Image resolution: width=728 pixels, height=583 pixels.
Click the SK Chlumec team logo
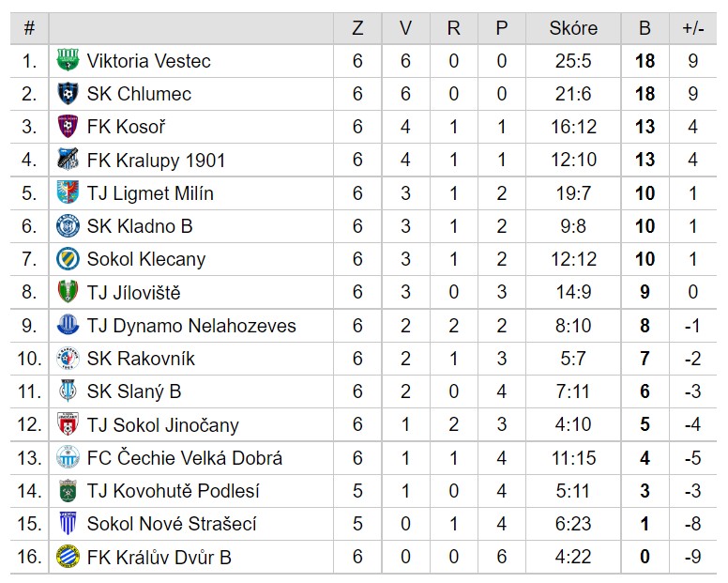[x=68, y=93]
